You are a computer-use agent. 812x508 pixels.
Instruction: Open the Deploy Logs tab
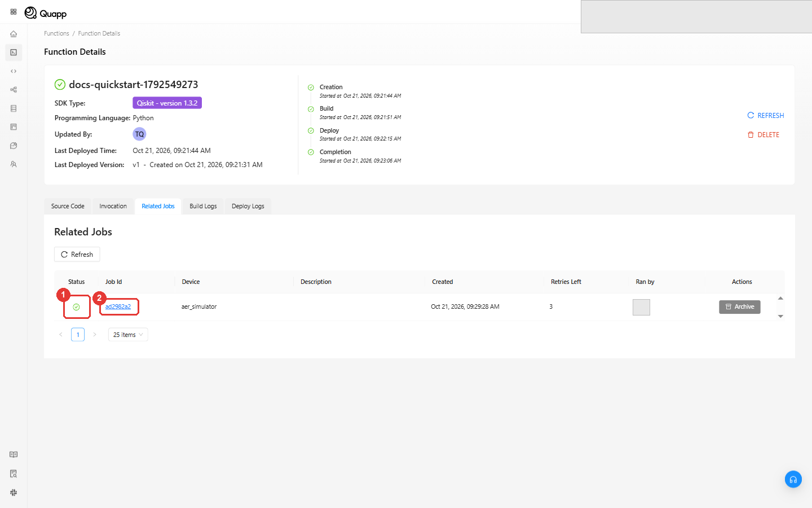pos(248,206)
